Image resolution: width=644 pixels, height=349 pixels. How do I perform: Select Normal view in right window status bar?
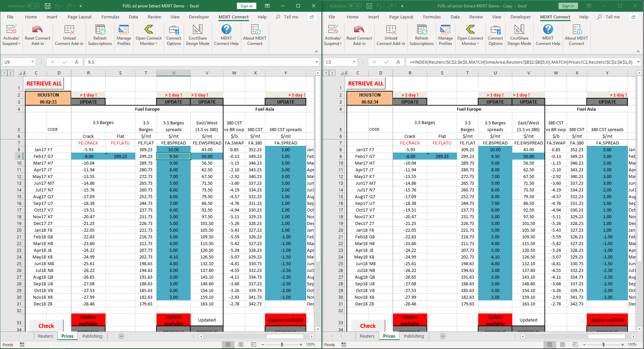550,344
